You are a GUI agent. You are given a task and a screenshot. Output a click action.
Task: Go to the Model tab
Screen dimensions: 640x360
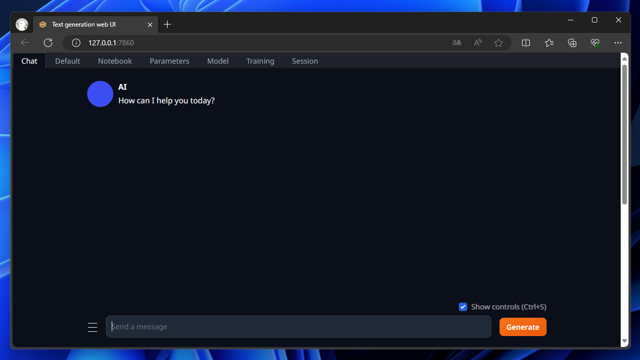click(218, 61)
